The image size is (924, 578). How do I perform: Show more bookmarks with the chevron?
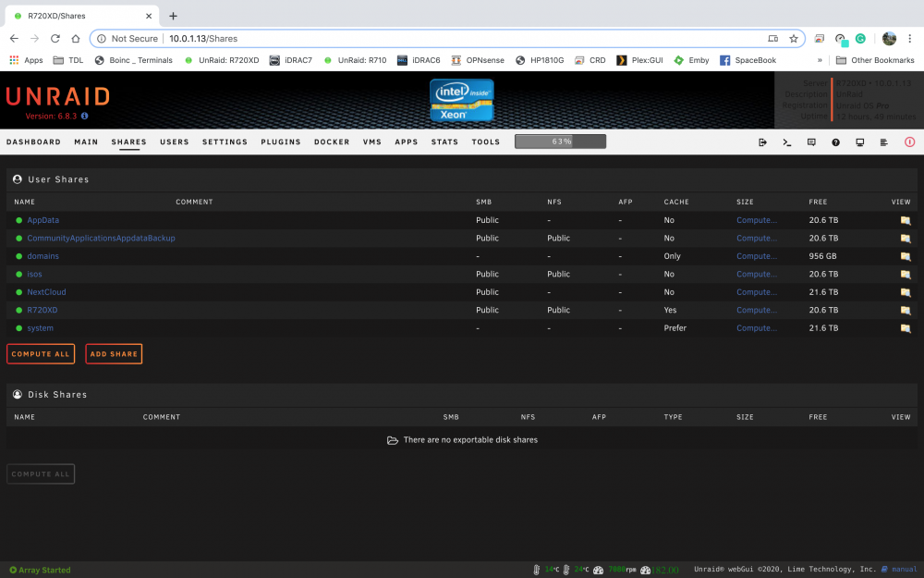[819, 60]
